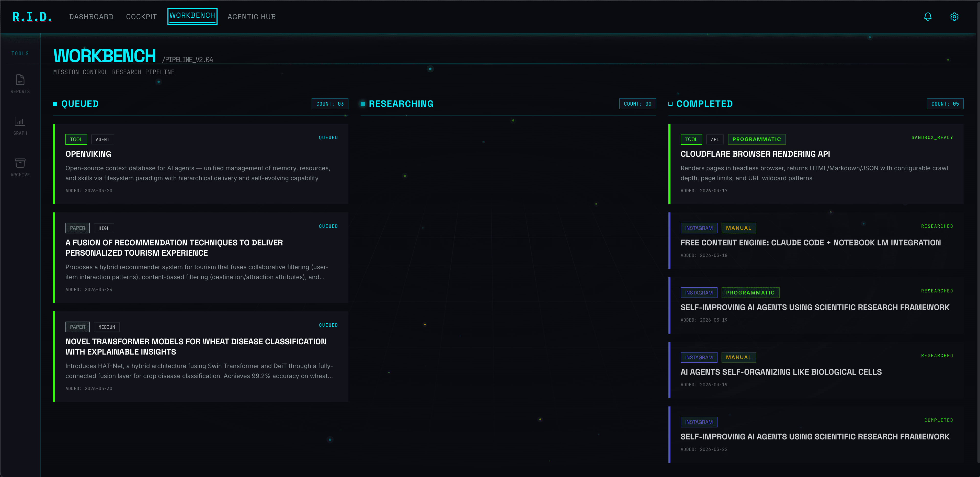Toggle the TOOL tag on the OpenViking card
The image size is (980, 477).
coord(76,139)
